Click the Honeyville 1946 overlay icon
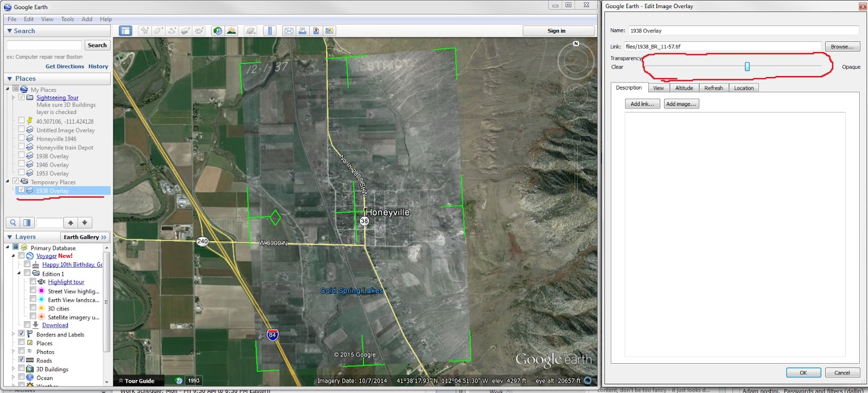This screenshot has height=393, width=868. [x=30, y=138]
